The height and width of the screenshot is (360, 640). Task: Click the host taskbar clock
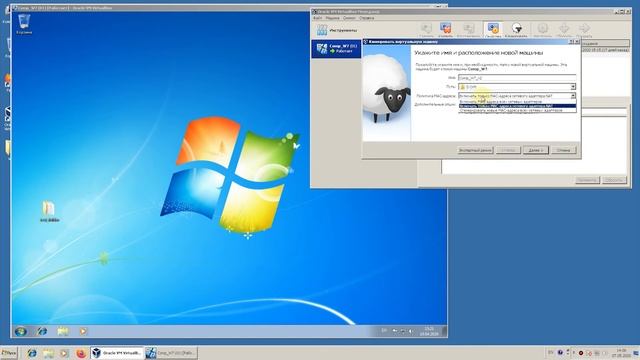point(621,353)
